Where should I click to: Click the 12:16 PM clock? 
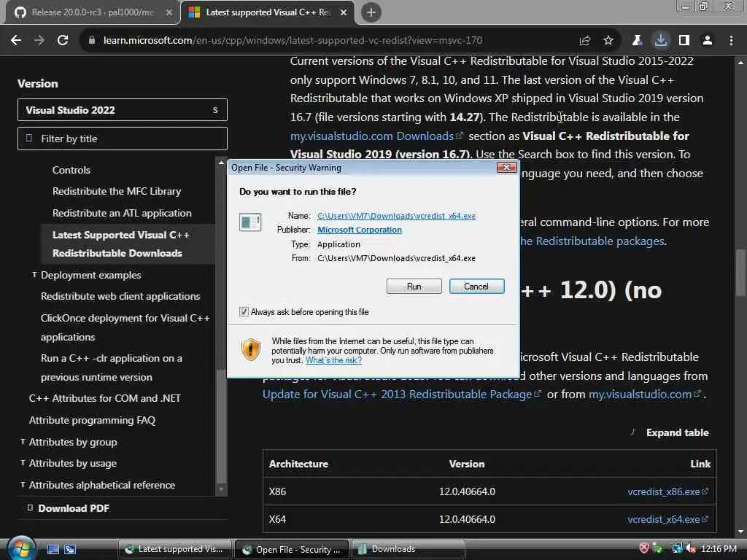[719, 548]
